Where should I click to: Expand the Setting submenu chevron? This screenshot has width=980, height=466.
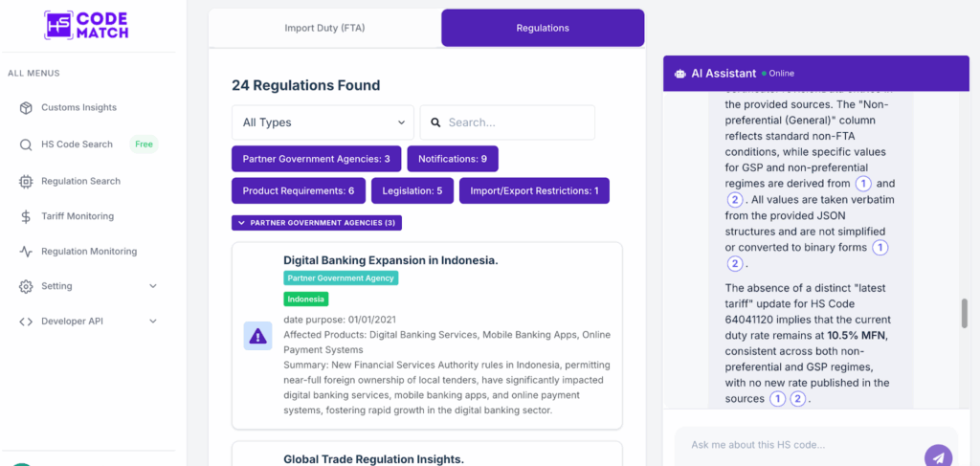coord(153,286)
